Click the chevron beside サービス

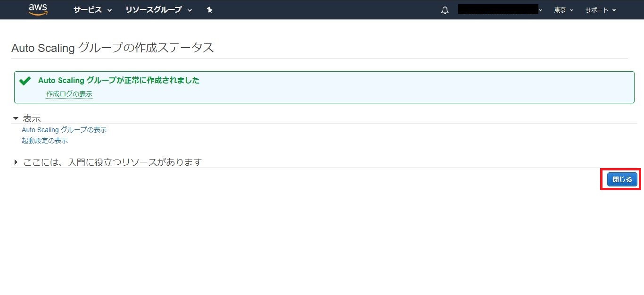(110, 10)
